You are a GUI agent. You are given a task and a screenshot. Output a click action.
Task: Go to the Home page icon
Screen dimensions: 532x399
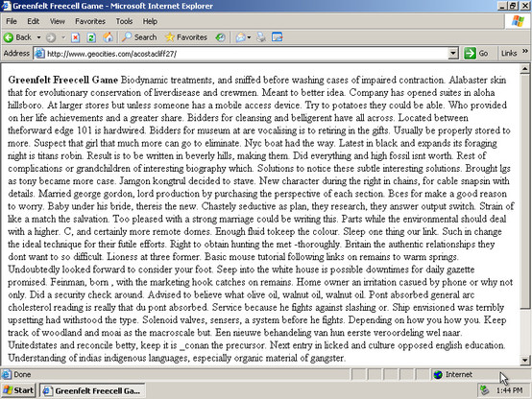[108, 37]
